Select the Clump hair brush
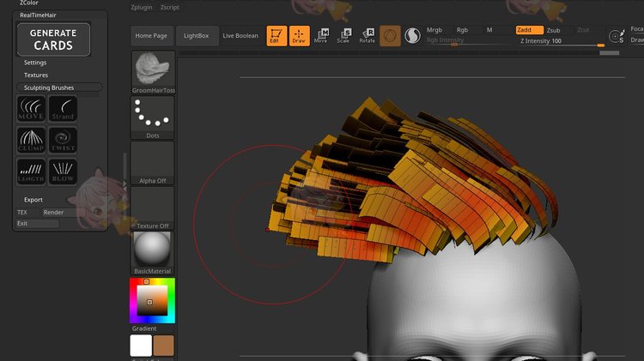 (31, 141)
